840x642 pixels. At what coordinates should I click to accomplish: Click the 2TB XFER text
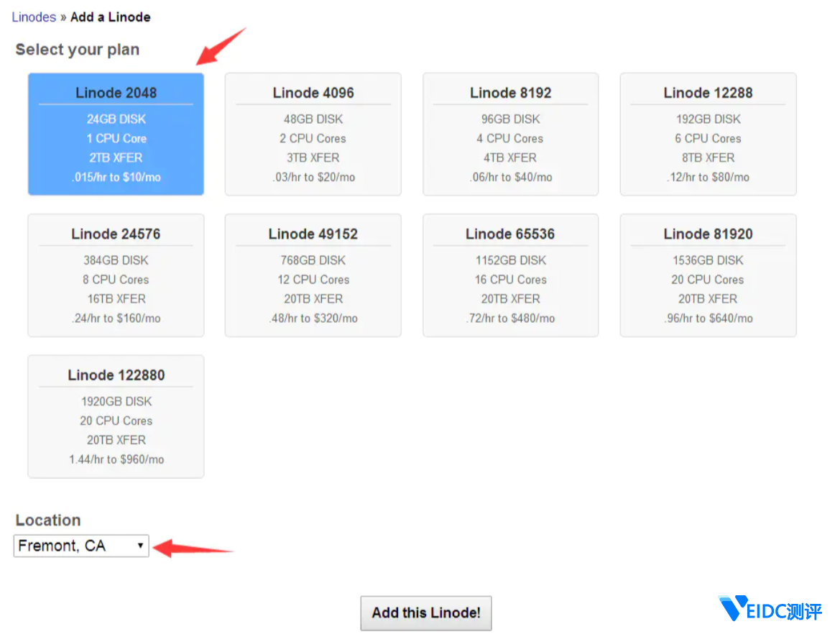click(x=116, y=157)
